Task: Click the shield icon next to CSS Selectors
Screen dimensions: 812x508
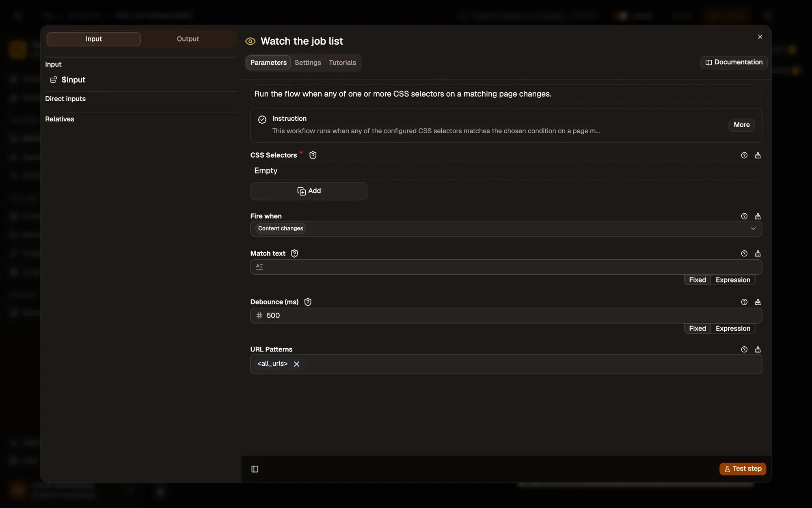Action: (x=313, y=155)
